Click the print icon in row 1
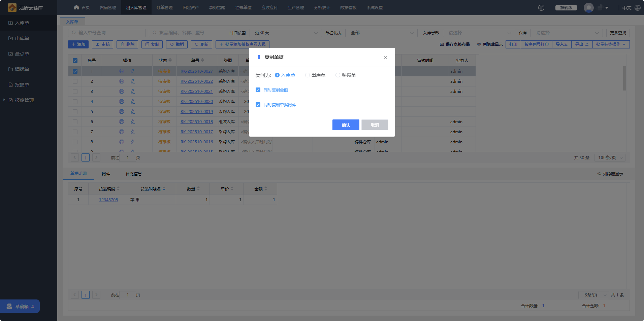This screenshot has height=321, width=644. click(122, 71)
